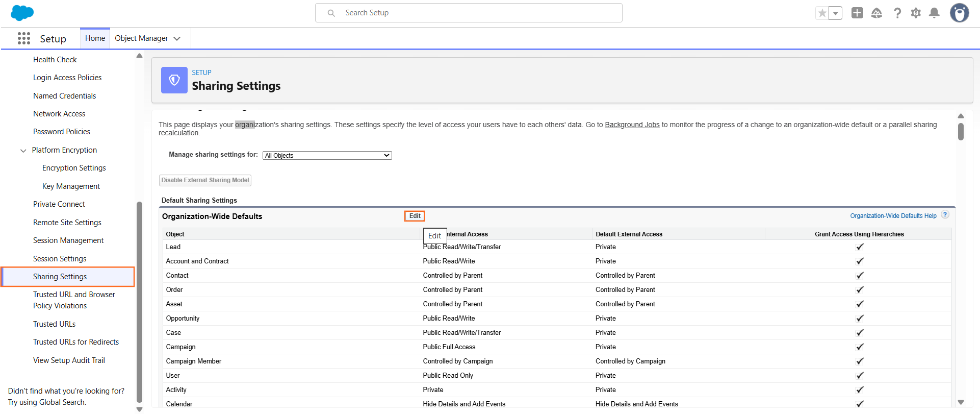Click the Object column header
Viewport: 980px width, 414px height.
175,234
